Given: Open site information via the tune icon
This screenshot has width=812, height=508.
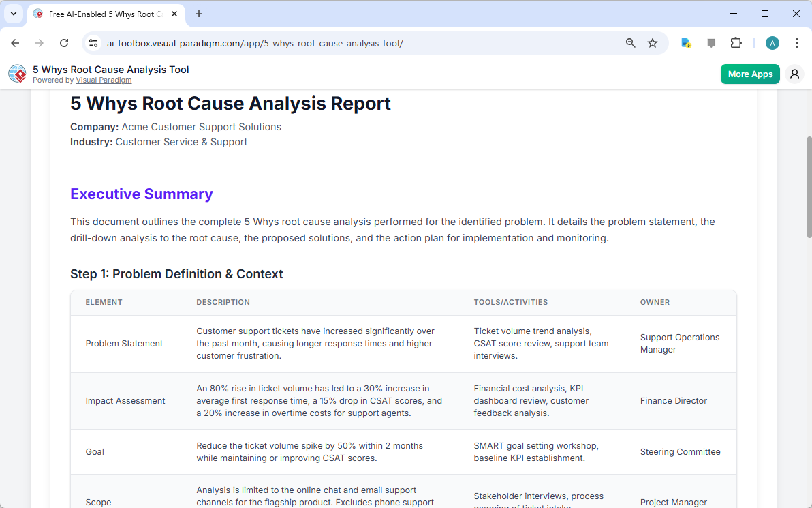Looking at the screenshot, I should click(x=93, y=42).
